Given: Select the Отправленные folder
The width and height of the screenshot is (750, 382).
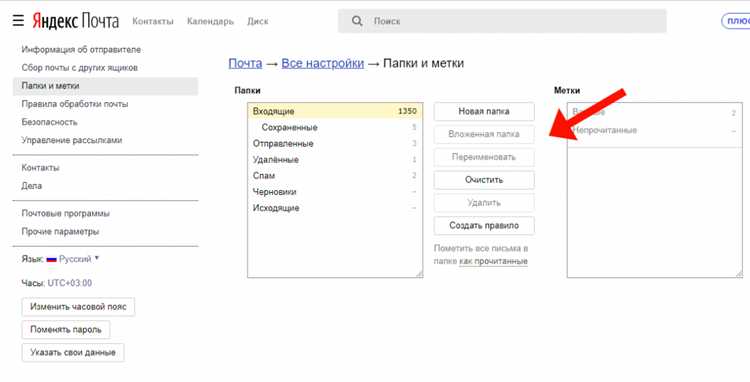Looking at the screenshot, I should [335, 143].
